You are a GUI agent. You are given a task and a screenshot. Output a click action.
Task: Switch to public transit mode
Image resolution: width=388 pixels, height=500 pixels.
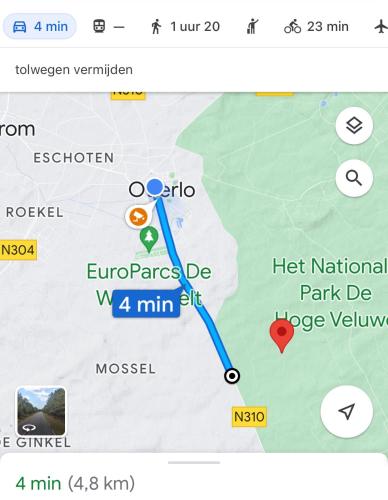tap(108, 26)
